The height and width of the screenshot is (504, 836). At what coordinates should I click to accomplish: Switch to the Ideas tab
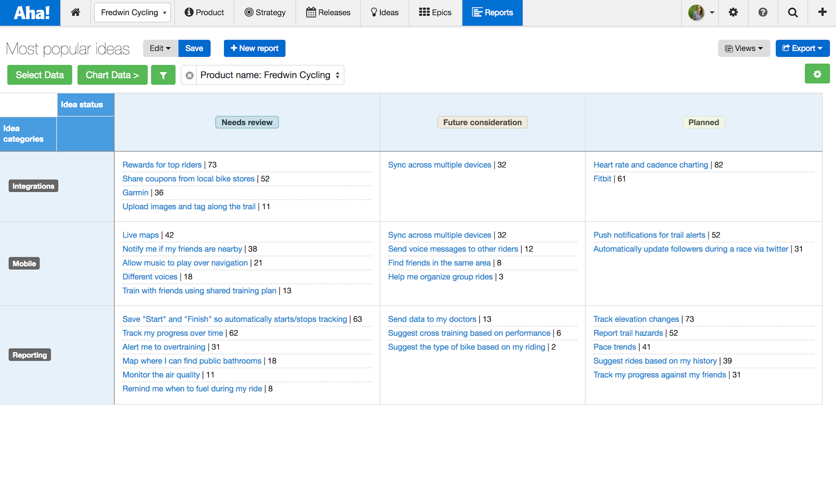(x=385, y=13)
